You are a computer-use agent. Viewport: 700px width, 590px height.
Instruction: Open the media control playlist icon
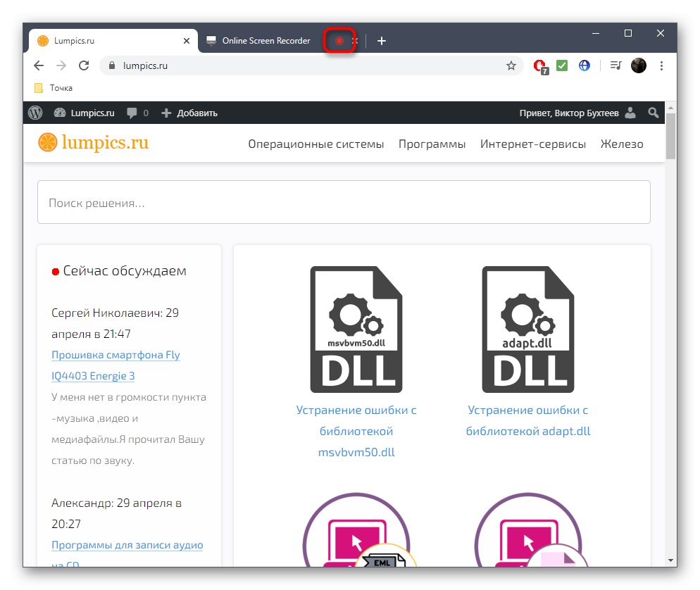[x=615, y=65]
